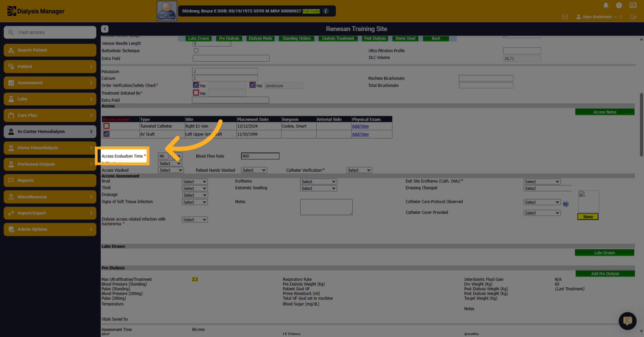Viewport: 644px width, 337px height.
Task: Switch to the Post Dialysis tab
Action: (x=375, y=38)
